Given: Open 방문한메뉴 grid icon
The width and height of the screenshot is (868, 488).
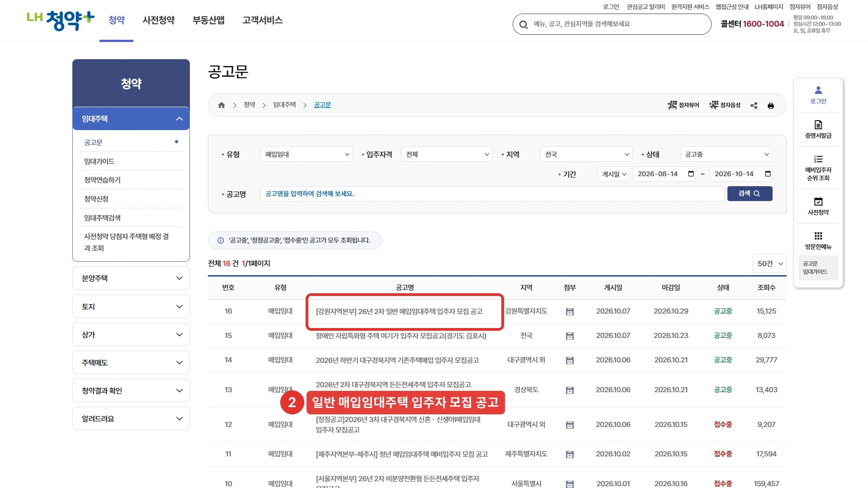Looking at the screenshot, I should (818, 236).
